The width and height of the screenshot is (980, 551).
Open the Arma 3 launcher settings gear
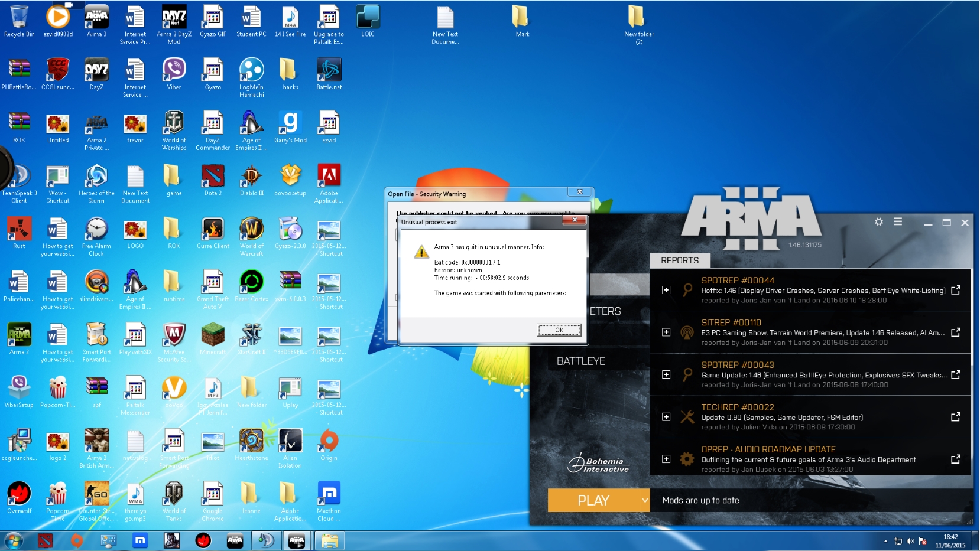[879, 221]
